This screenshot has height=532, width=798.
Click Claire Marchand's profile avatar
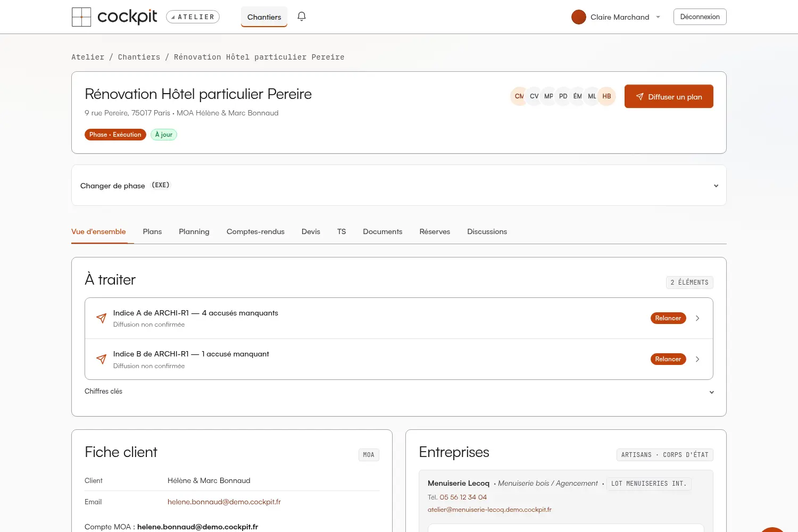click(579, 17)
